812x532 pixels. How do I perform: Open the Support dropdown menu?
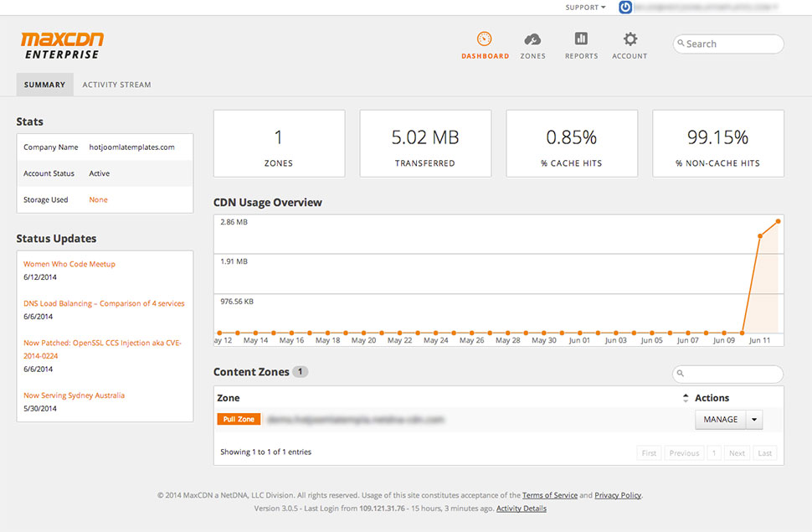[585, 8]
